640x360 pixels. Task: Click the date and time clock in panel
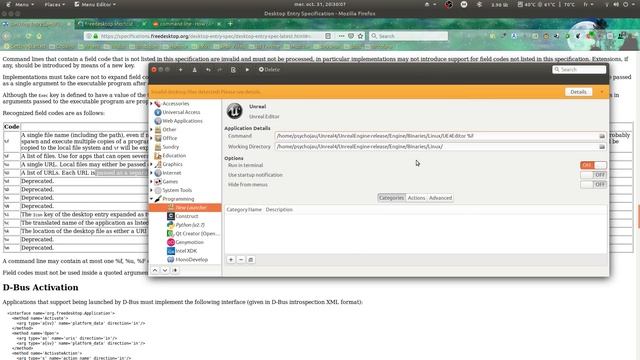point(320,4)
